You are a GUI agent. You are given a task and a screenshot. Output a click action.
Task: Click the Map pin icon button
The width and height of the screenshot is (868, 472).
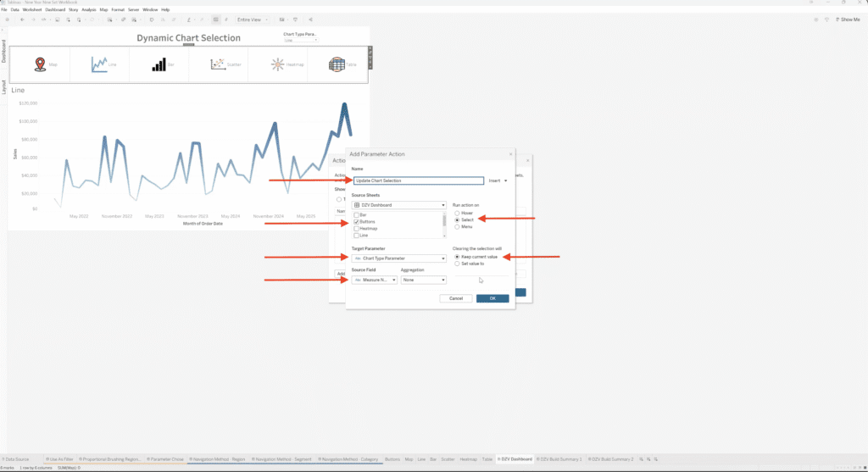pos(40,64)
